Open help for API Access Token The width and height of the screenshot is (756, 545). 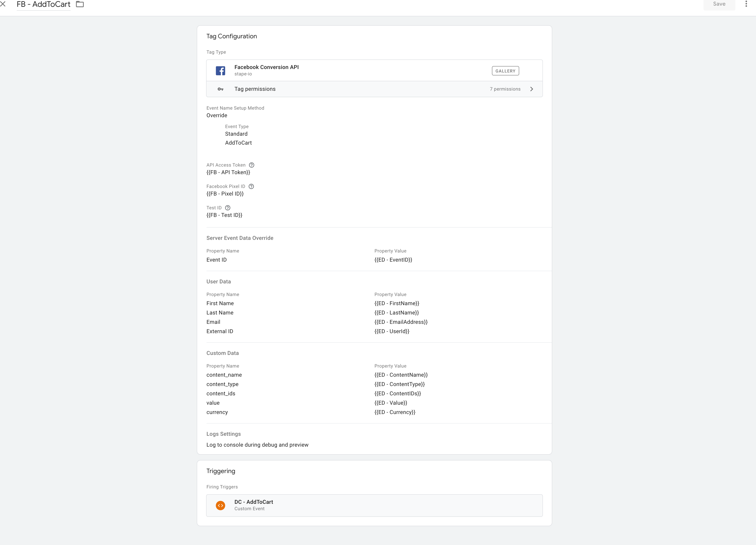[x=252, y=165]
